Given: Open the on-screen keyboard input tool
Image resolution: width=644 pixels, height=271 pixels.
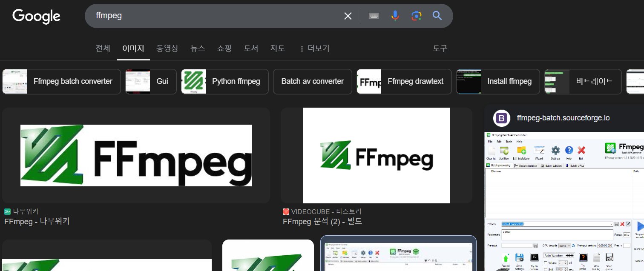Looking at the screenshot, I should 374,16.
